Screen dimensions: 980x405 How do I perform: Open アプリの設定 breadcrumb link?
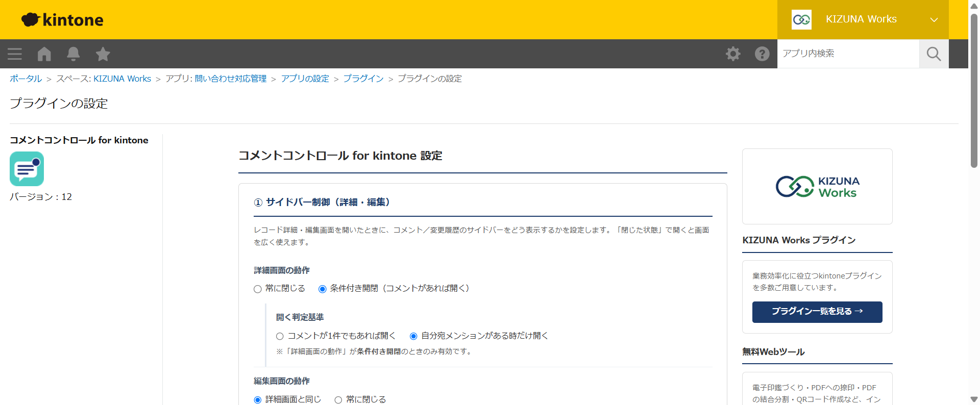pos(305,79)
